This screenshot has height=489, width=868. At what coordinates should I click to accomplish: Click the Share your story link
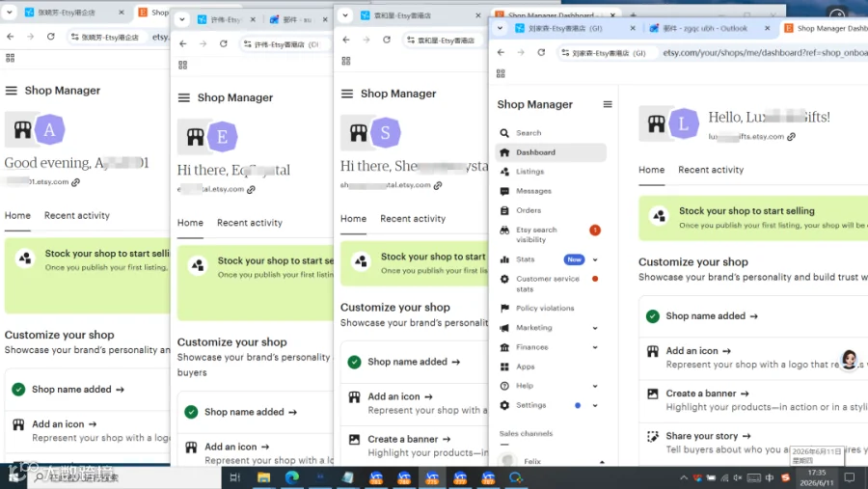coord(708,436)
